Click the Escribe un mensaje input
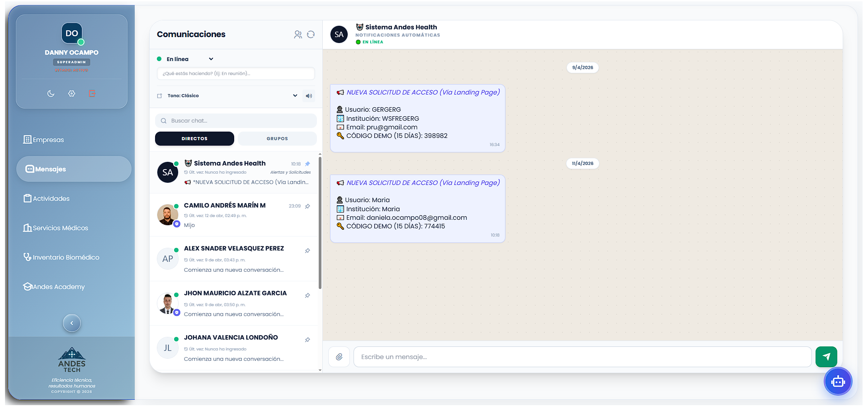Image resolution: width=868 pixels, height=407 pixels. coord(582,357)
